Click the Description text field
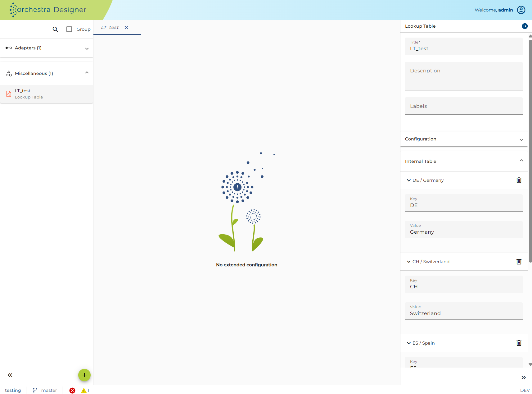The width and height of the screenshot is (532, 394). (x=464, y=76)
